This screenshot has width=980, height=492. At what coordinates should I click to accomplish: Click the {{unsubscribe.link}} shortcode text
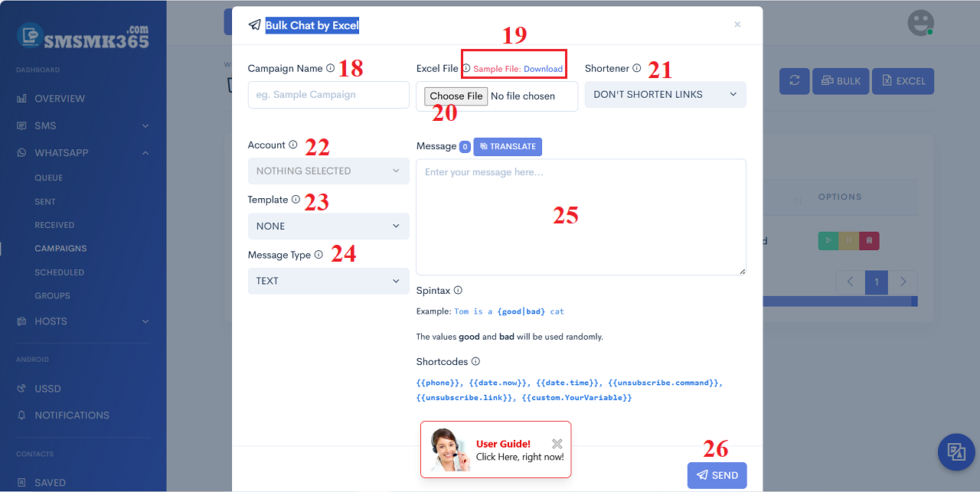465,398
